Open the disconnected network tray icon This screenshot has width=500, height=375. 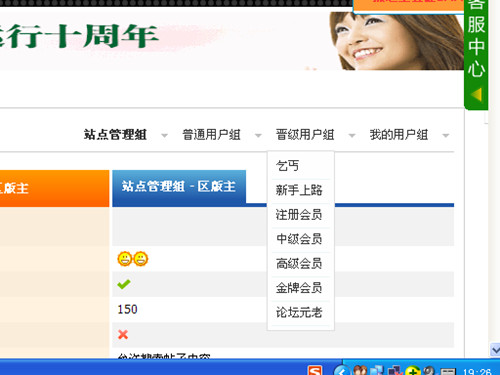(x=395, y=370)
